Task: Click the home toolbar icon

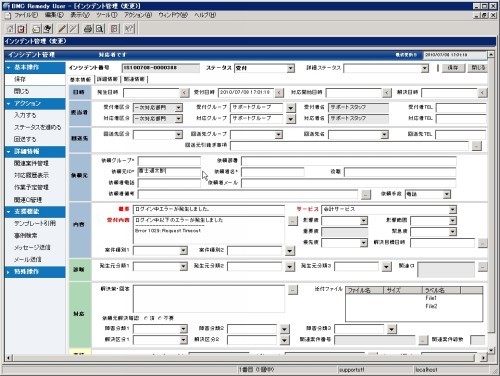Action: pyautogui.click(x=10, y=29)
